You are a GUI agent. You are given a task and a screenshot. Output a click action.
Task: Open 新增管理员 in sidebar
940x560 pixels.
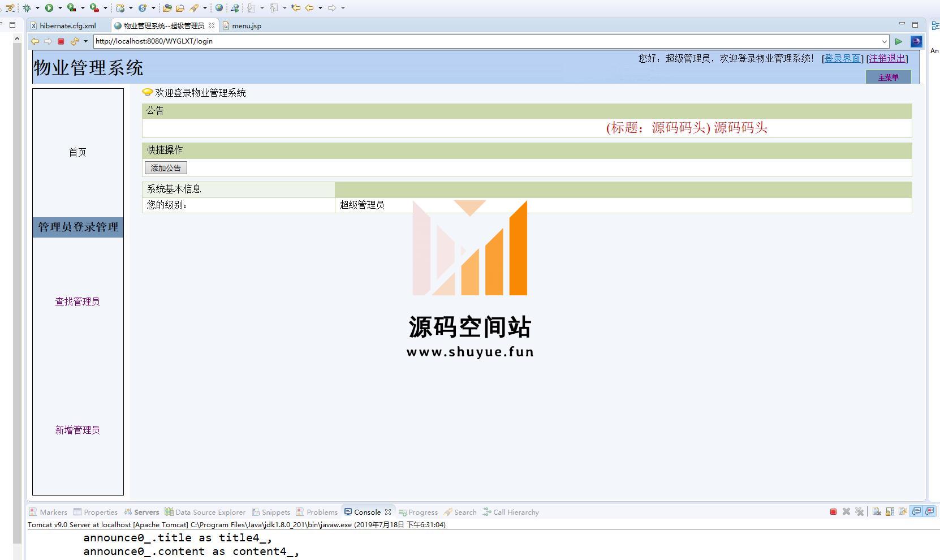click(x=77, y=430)
